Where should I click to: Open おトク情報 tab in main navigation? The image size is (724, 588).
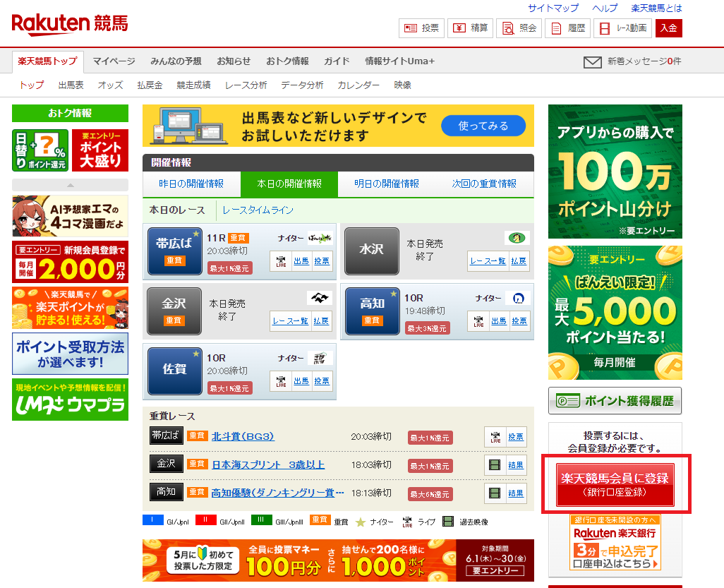(x=287, y=61)
